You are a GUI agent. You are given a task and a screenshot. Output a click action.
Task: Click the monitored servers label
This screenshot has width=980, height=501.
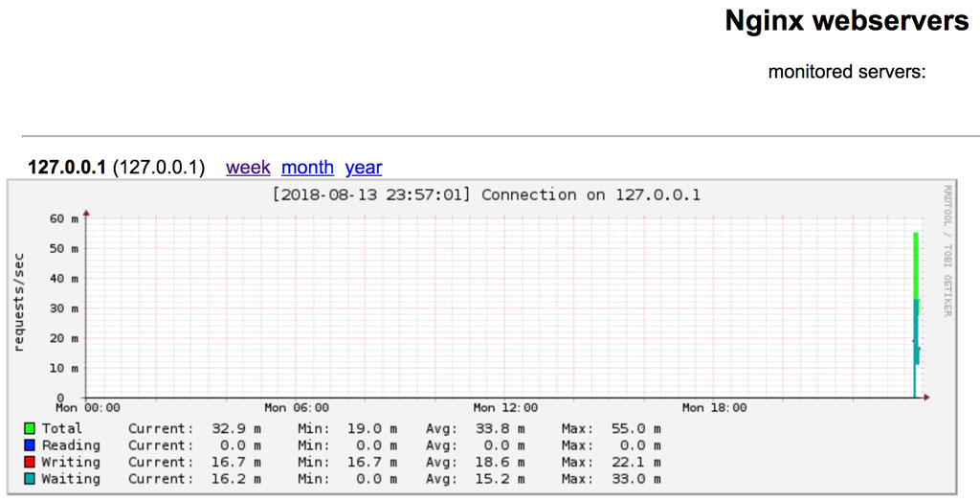[846, 72]
